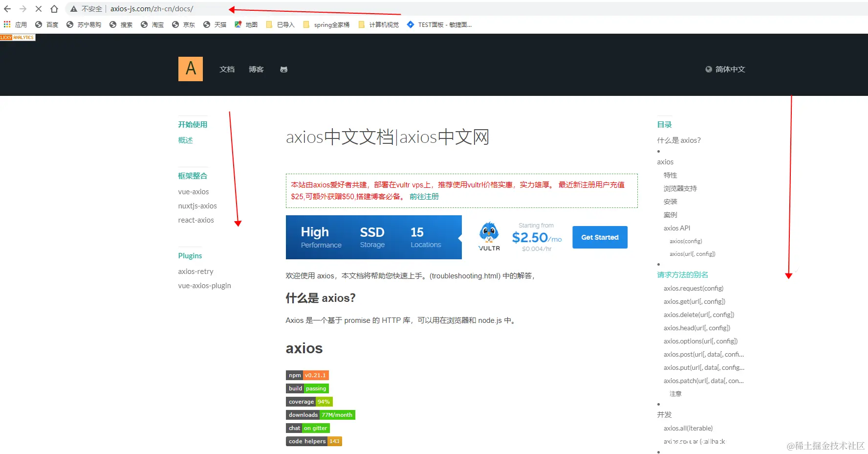868x454 pixels.
Task: Open the 已导入 bookmark folder
Action: [280, 24]
